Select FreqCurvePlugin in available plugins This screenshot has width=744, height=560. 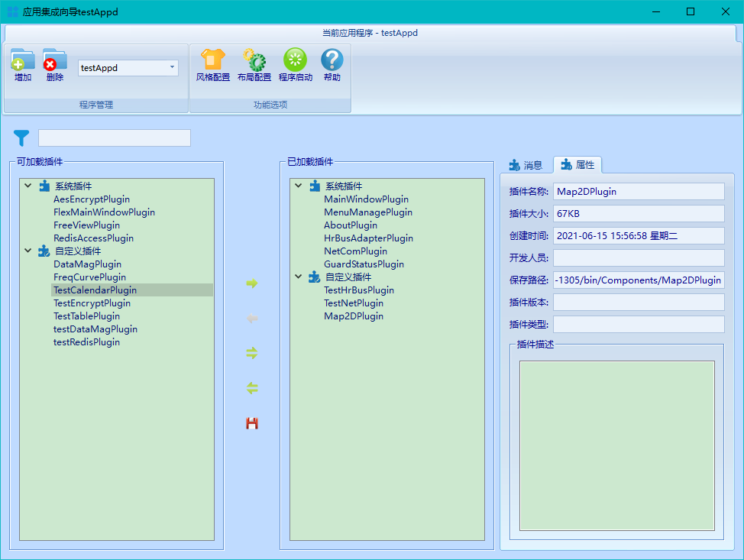click(x=89, y=277)
